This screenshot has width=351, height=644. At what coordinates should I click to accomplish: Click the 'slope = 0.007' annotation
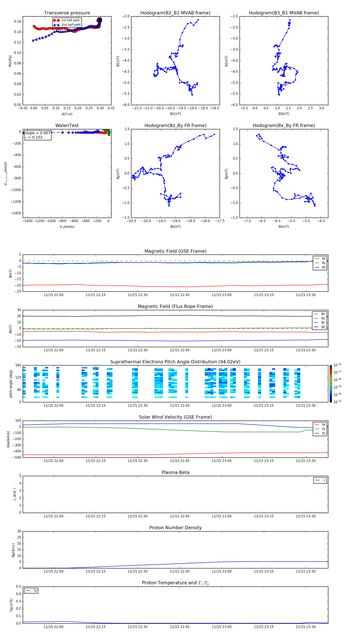(38, 133)
